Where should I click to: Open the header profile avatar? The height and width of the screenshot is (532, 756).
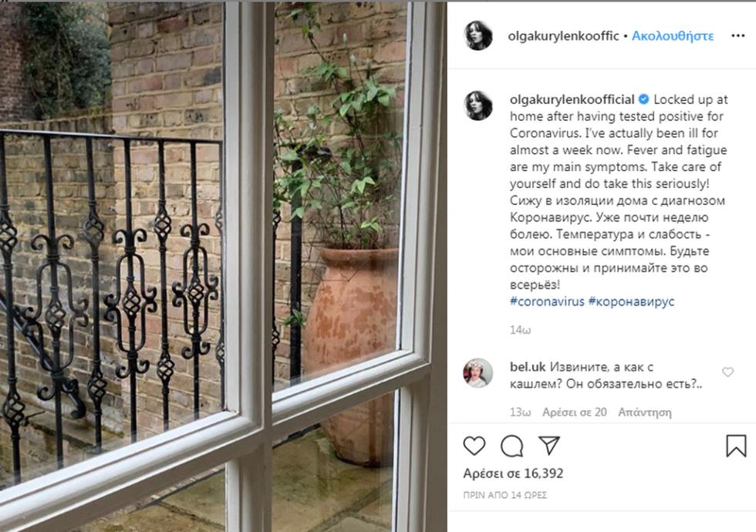(x=478, y=35)
